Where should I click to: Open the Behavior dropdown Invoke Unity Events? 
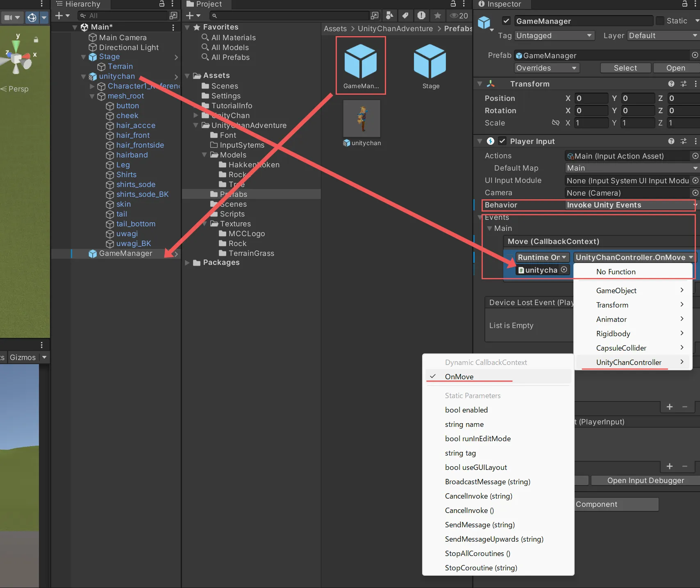(x=630, y=205)
